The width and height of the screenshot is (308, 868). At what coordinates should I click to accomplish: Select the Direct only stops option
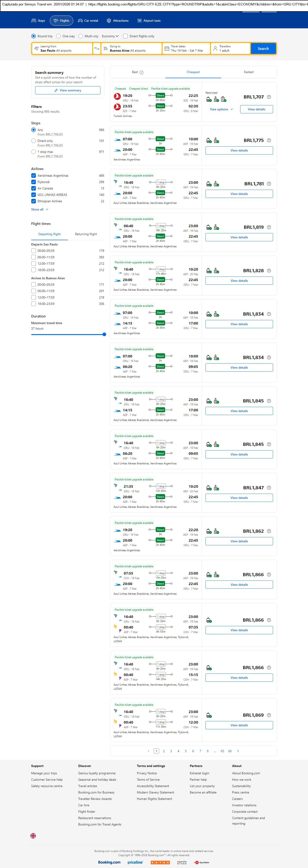pyautogui.click(x=34, y=141)
